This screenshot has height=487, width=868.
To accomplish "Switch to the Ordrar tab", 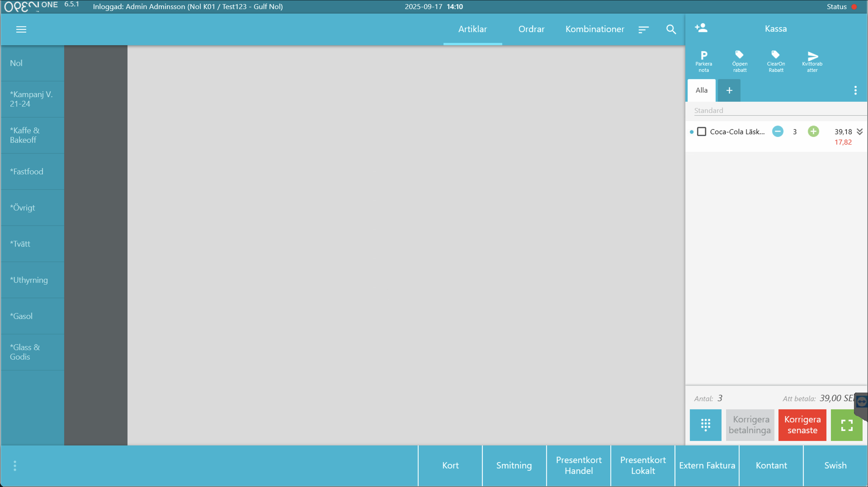I will (531, 29).
